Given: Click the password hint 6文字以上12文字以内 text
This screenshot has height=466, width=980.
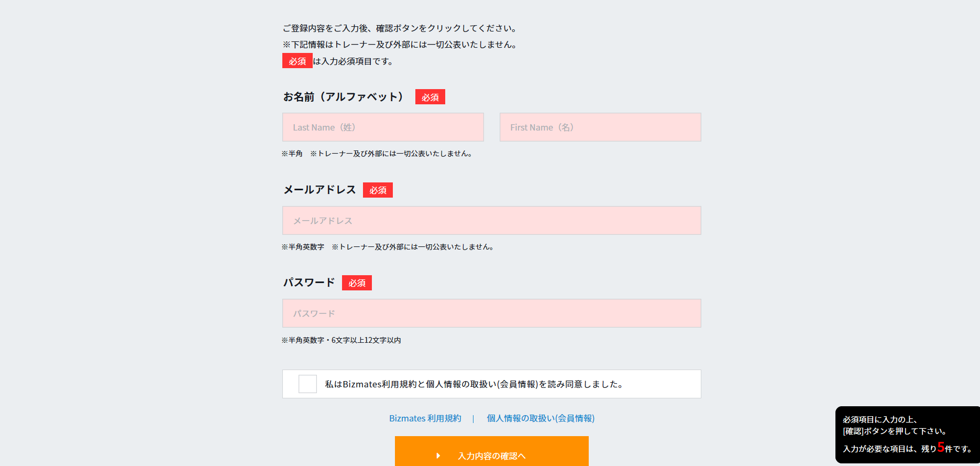Looking at the screenshot, I should point(366,340).
